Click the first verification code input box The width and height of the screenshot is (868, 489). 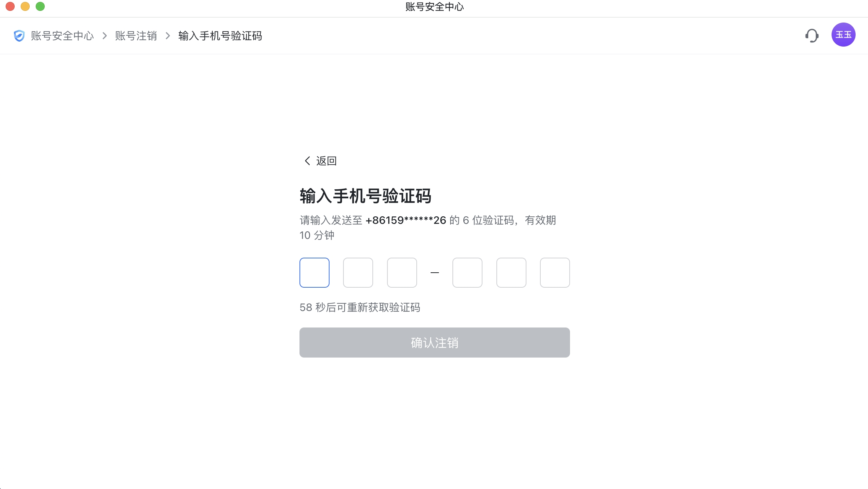[314, 273]
